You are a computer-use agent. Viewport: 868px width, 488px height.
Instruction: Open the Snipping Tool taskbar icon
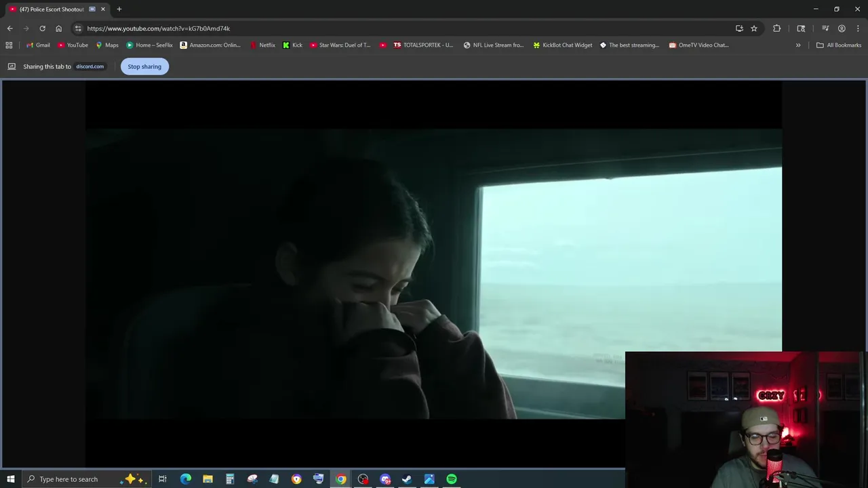coord(252,479)
